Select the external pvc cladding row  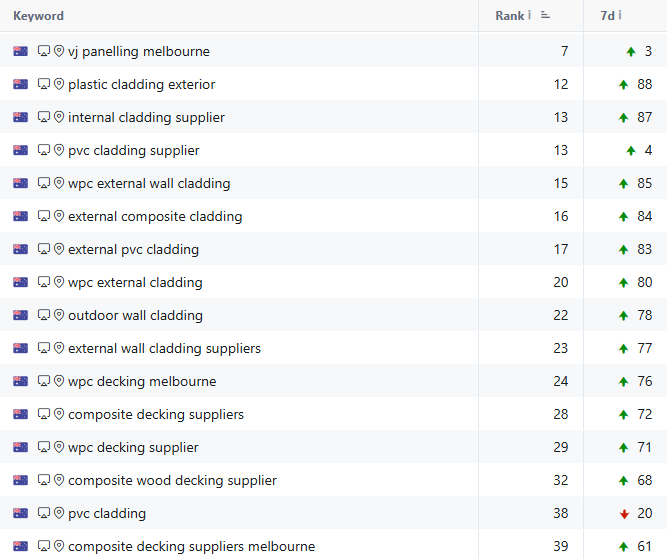coord(334,249)
